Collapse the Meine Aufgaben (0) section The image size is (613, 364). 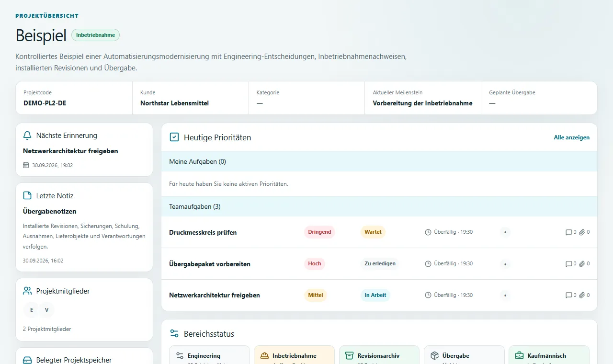(x=379, y=161)
